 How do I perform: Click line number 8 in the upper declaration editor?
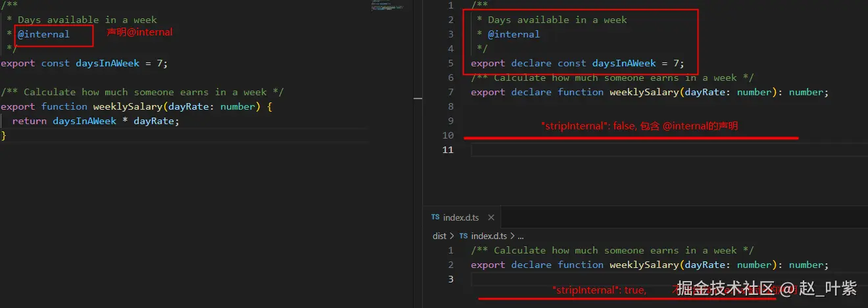coord(450,106)
